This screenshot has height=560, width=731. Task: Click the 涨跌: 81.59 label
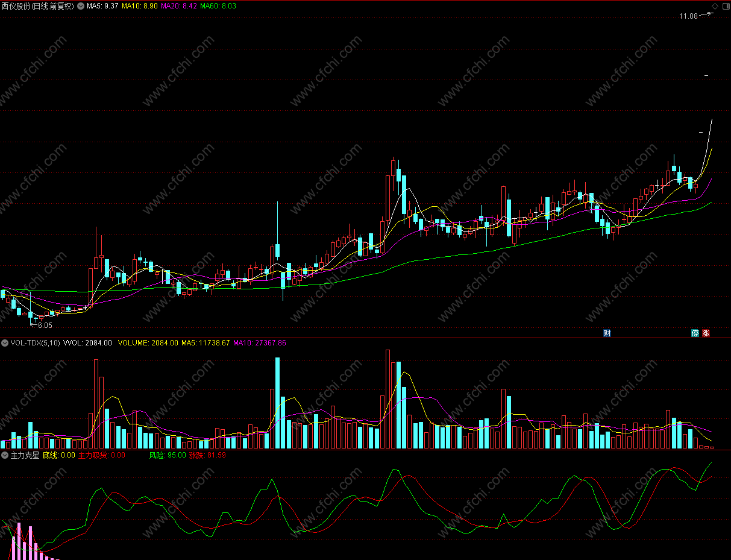point(207,455)
